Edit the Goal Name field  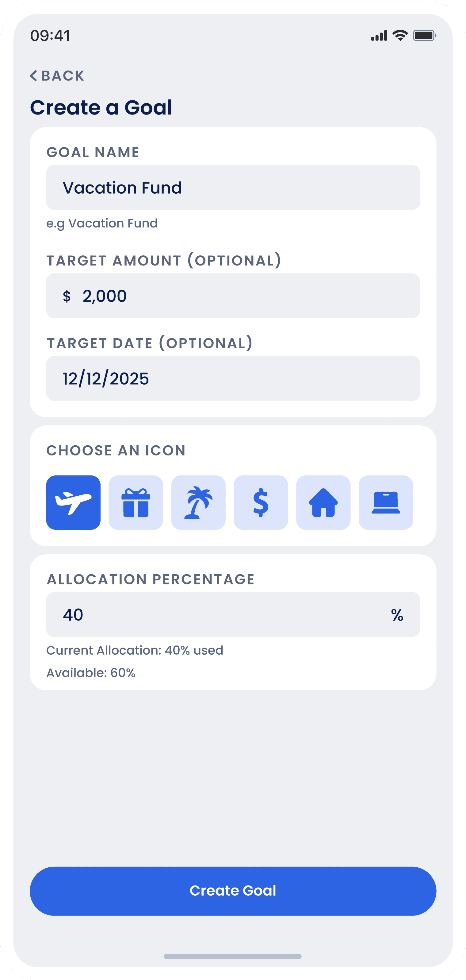tap(233, 187)
